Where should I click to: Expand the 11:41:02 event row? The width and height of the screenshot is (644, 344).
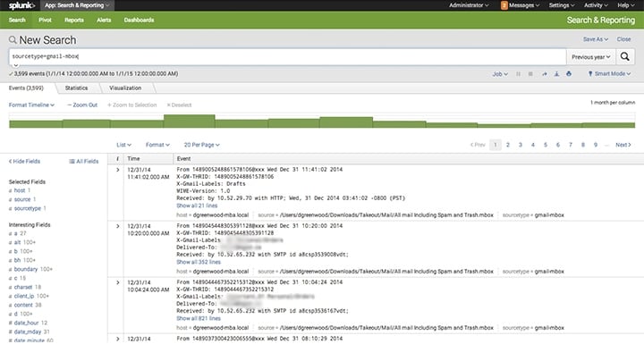click(x=118, y=170)
